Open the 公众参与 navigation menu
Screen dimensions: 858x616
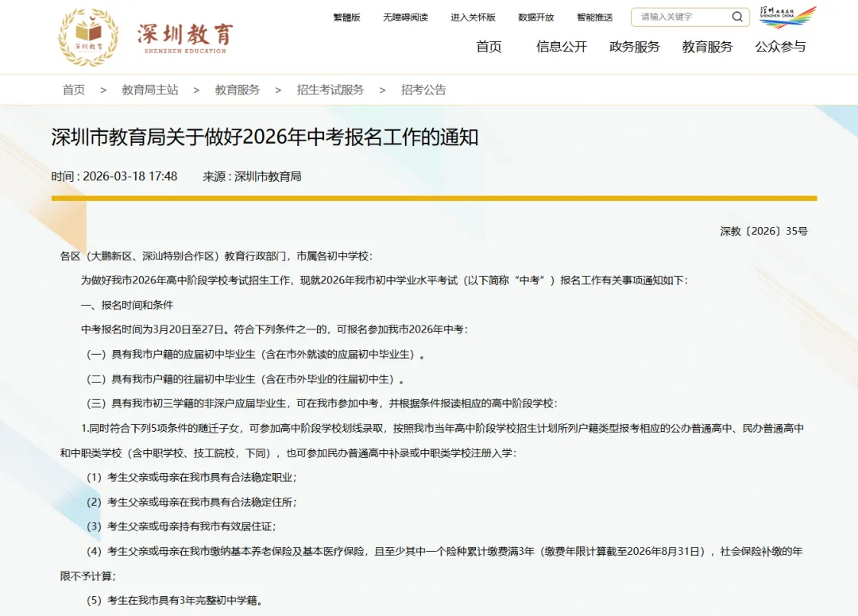pyautogui.click(x=781, y=47)
